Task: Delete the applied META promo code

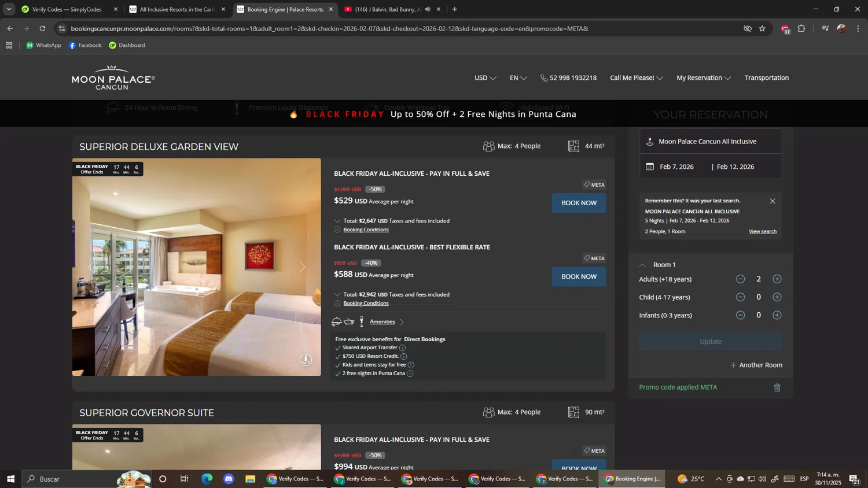Action: coord(777,387)
